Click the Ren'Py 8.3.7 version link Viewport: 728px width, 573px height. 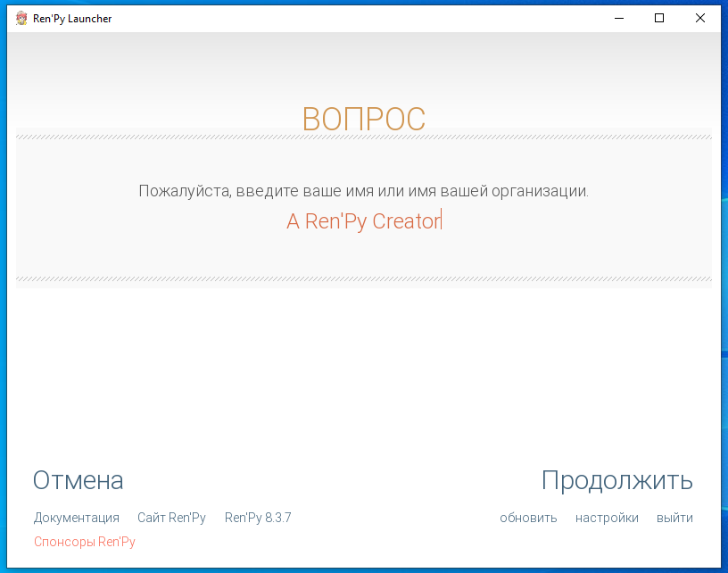pos(258,518)
